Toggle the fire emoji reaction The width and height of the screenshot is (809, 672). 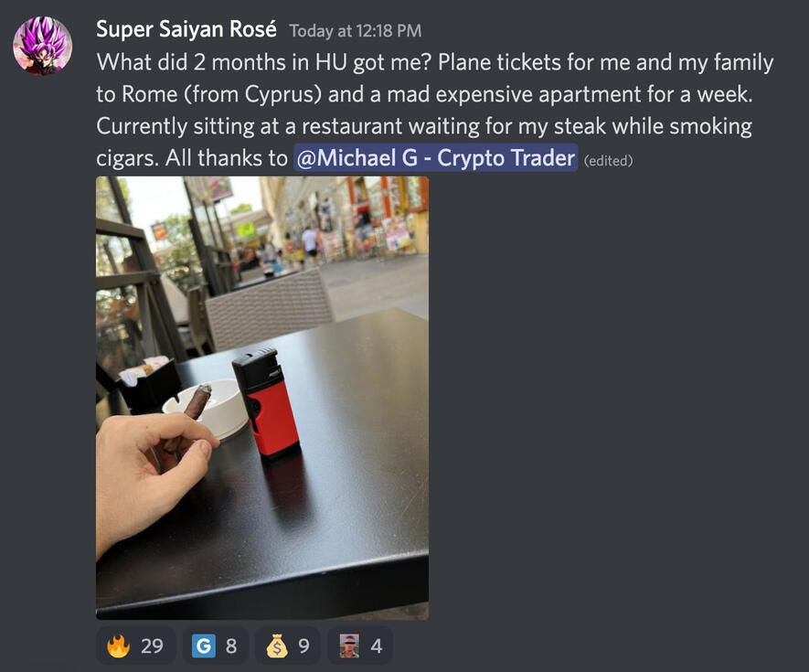pos(135,645)
